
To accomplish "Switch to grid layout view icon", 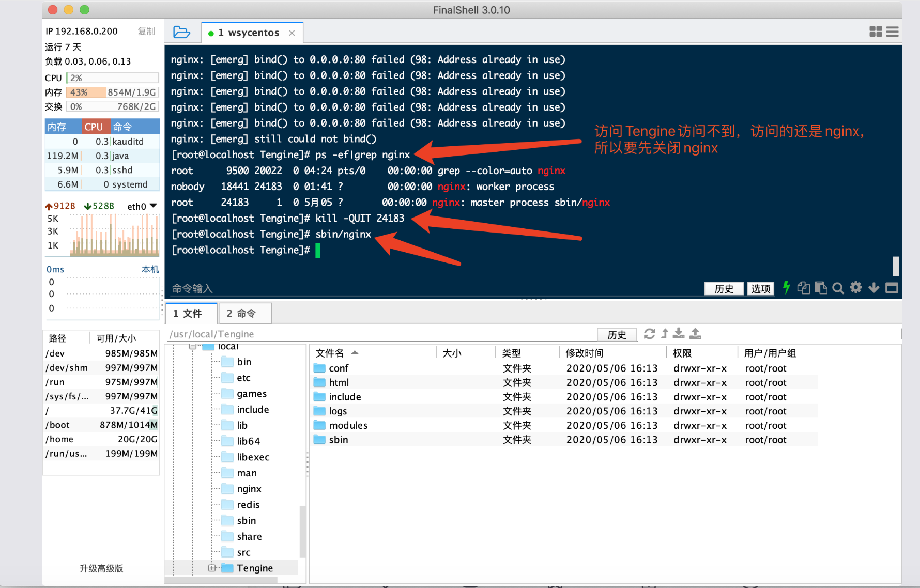I will click(876, 32).
